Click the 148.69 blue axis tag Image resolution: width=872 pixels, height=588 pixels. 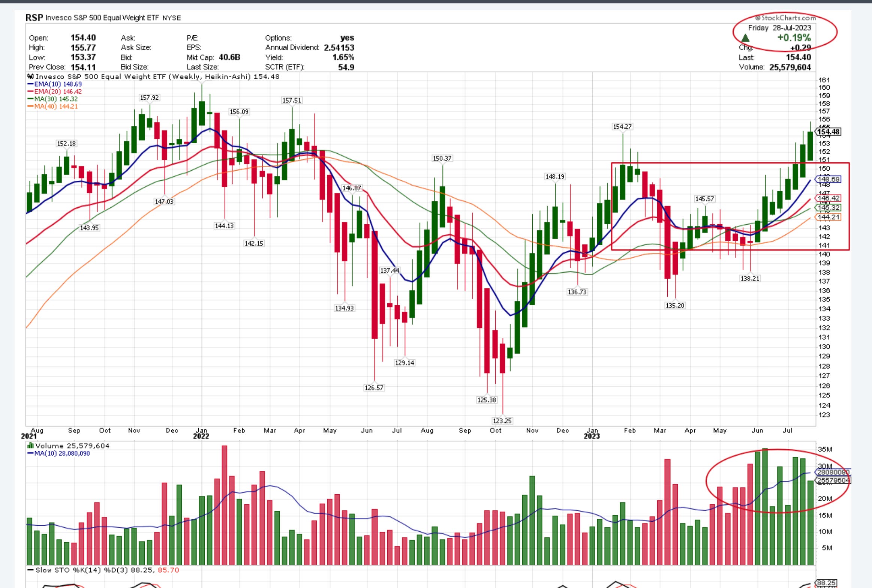(x=829, y=179)
